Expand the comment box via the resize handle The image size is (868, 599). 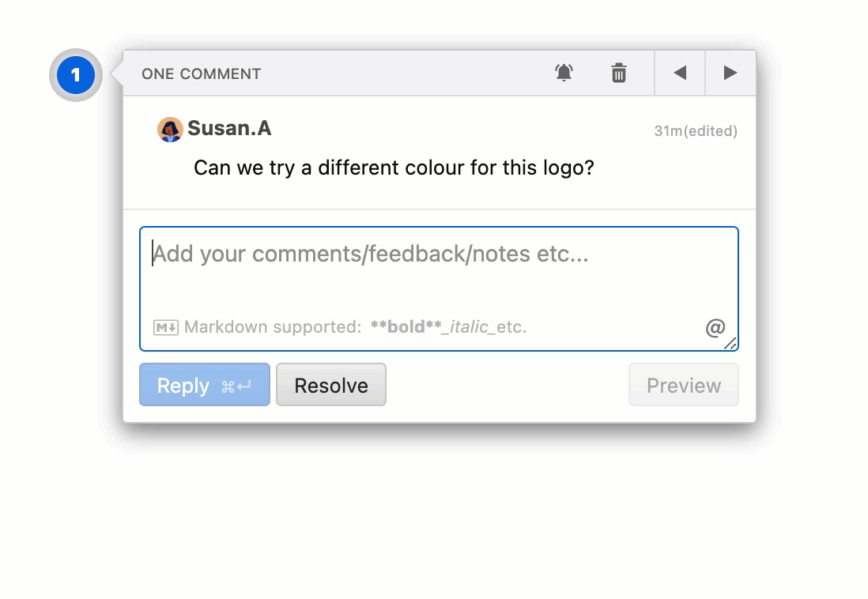(732, 343)
